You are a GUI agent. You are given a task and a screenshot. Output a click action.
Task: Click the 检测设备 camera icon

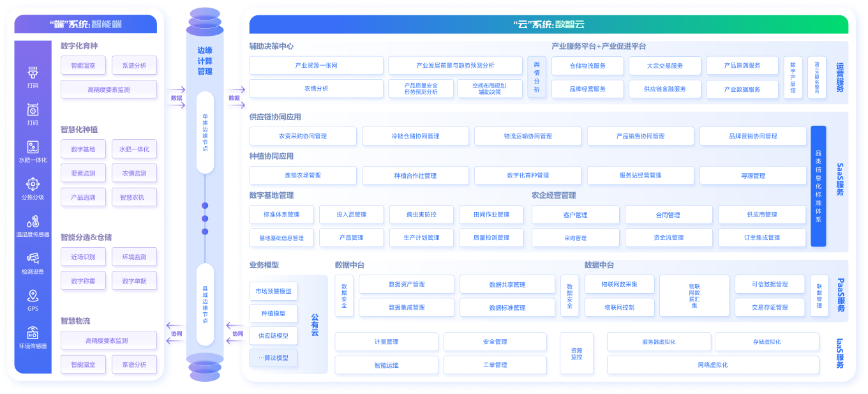point(33,259)
